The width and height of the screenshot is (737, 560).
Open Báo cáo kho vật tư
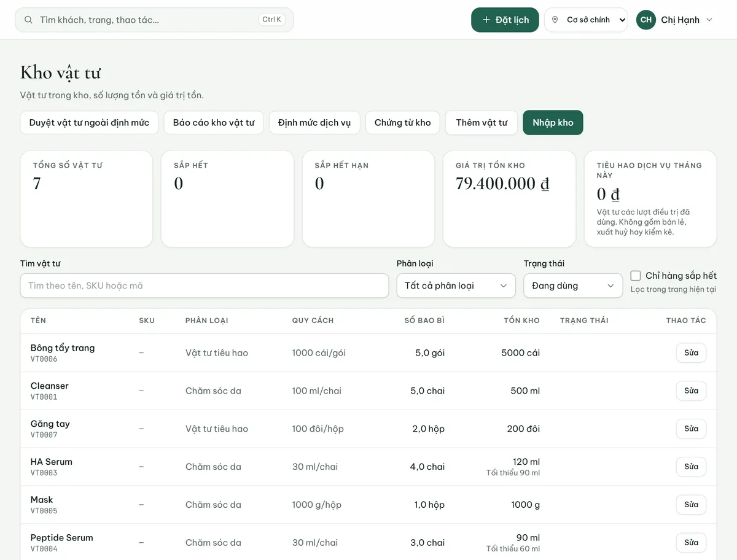(214, 122)
